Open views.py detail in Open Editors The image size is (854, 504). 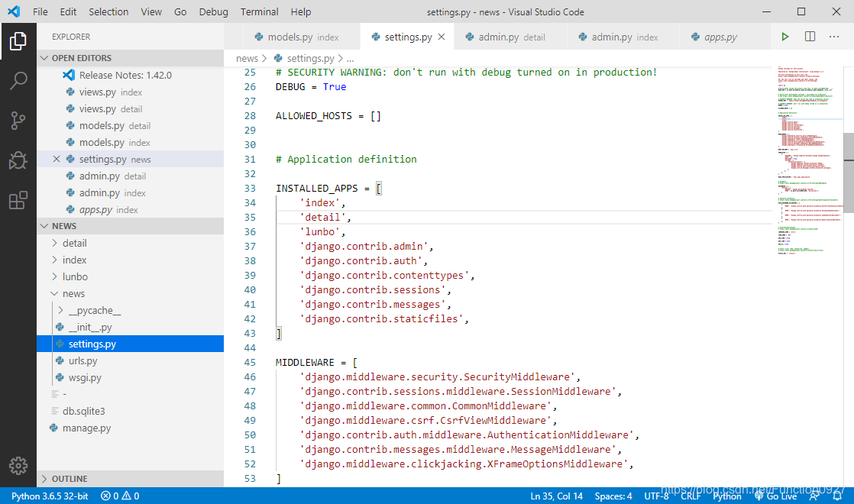pyautogui.click(x=131, y=109)
